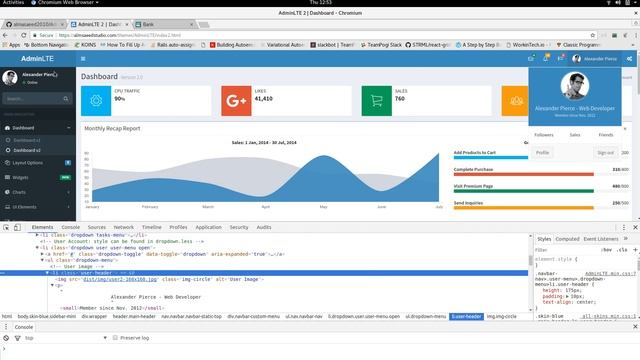The width and height of the screenshot is (640, 360).
Task: Click Sign out button in user dropdown
Action: [x=605, y=153]
